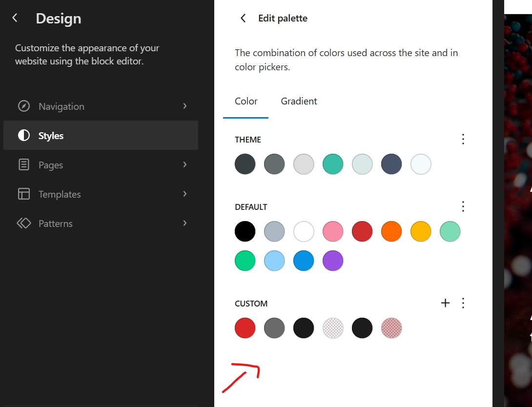
Task: Pick the purple default color swatch
Action: 333,261
